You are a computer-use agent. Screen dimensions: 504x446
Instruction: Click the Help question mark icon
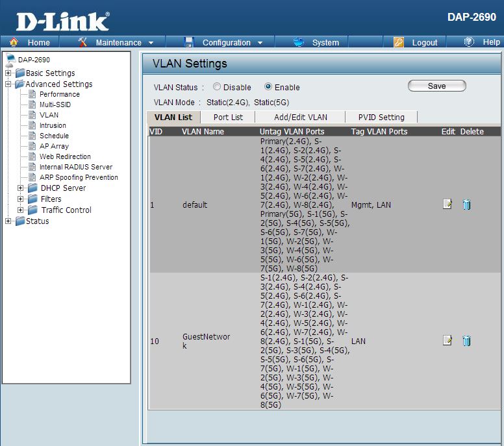click(x=469, y=42)
